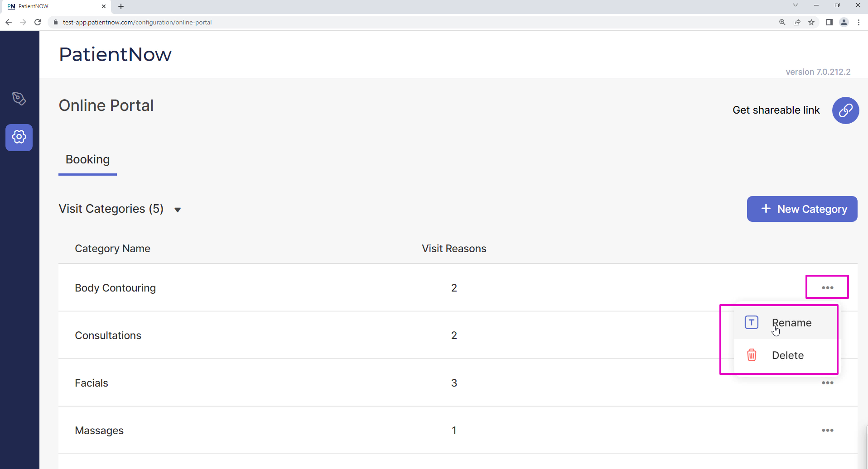This screenshot has width=868, height=469.
Task: Click the Get shareable link text
Action: coord(776,110)
